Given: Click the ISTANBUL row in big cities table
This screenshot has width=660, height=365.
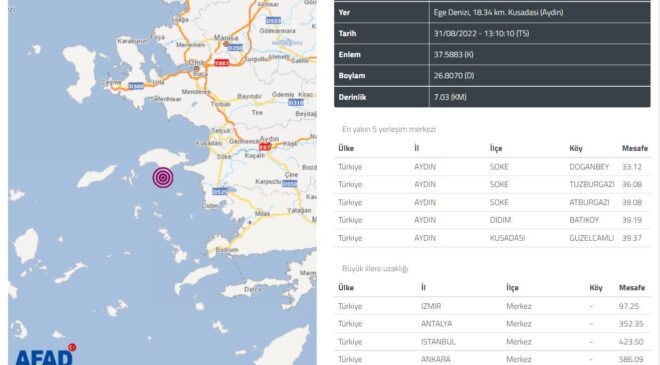Looking at the screenshot, I should pos(492,341).
